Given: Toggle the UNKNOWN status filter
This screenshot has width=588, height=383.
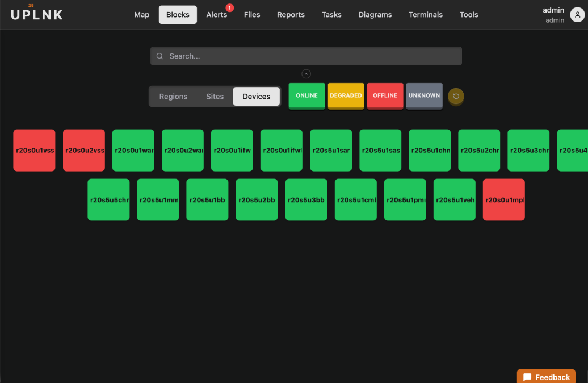Looking at the screenshot, I should 424,95.
